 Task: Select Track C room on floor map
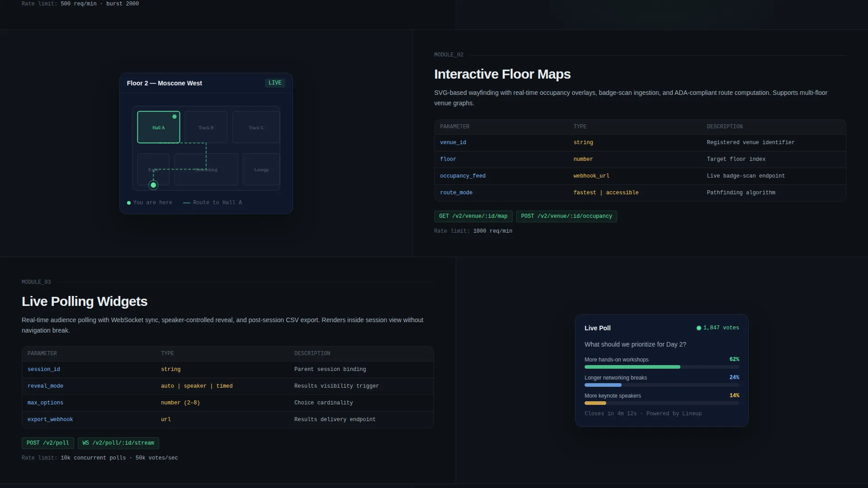pos(256,127)
